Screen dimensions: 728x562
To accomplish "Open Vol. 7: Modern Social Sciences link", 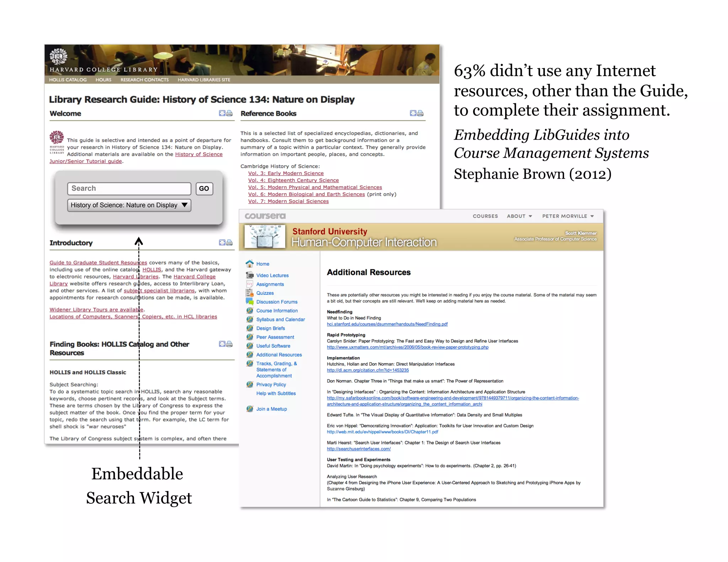I will pos(288,201).
